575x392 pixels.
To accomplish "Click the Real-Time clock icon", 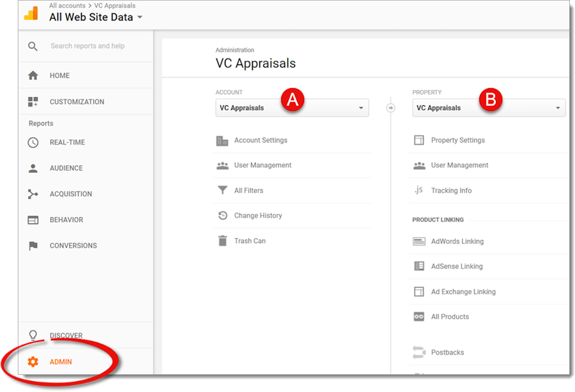I will [33, 142].
